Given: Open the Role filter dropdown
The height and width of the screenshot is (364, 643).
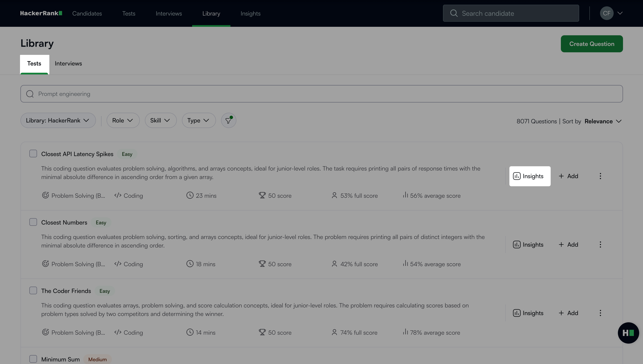Looking at the screenshot, I should (x=123, y=121).
